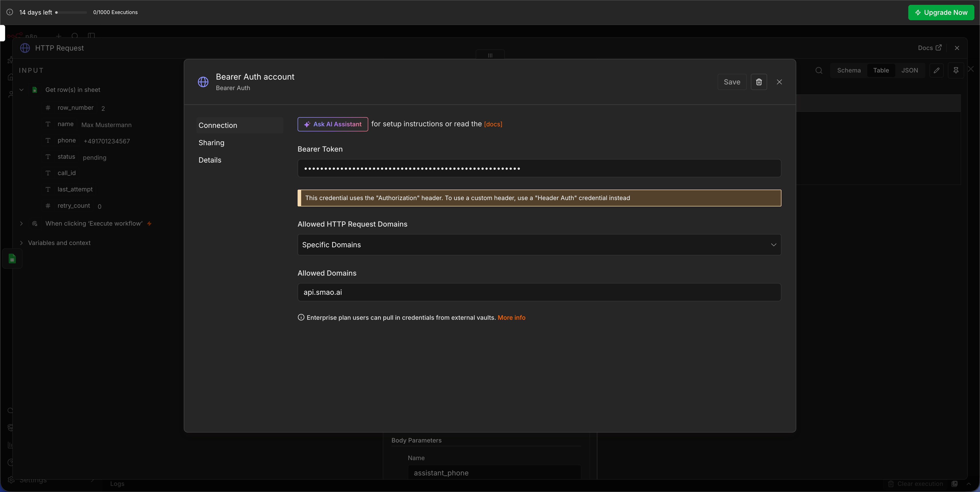The image size is (980, 492).
Task: Edit the Allowed Domains field api.smao.ai
Action: [x=539, y=292]
